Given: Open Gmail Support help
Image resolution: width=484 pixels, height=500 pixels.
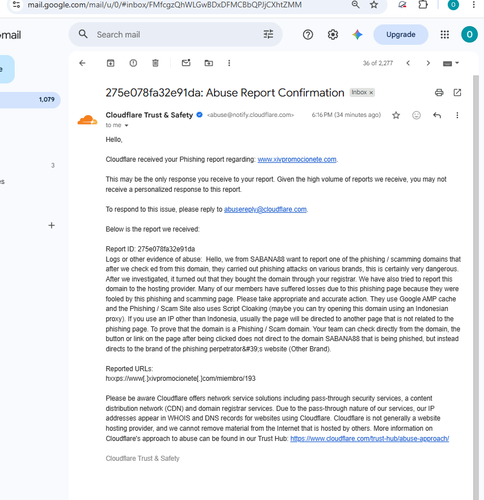Looking at the screenshot, I should [x=308, y=34].
